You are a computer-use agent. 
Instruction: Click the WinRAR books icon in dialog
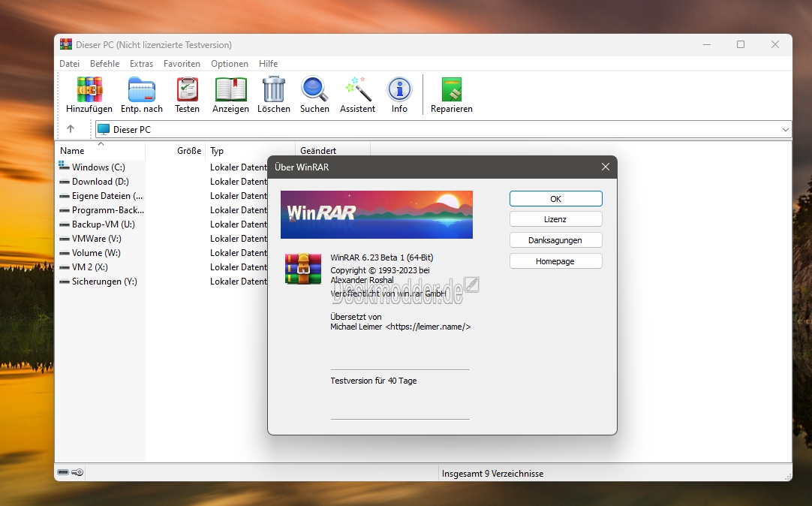(303, 268)
